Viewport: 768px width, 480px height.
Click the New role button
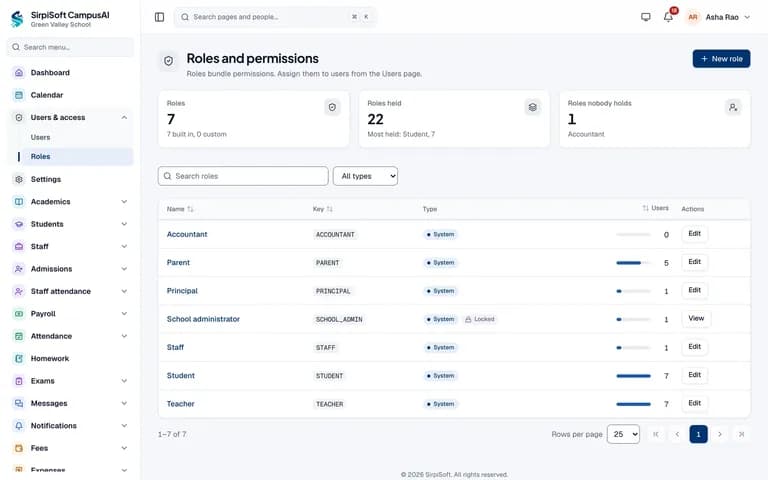[721, 59]
